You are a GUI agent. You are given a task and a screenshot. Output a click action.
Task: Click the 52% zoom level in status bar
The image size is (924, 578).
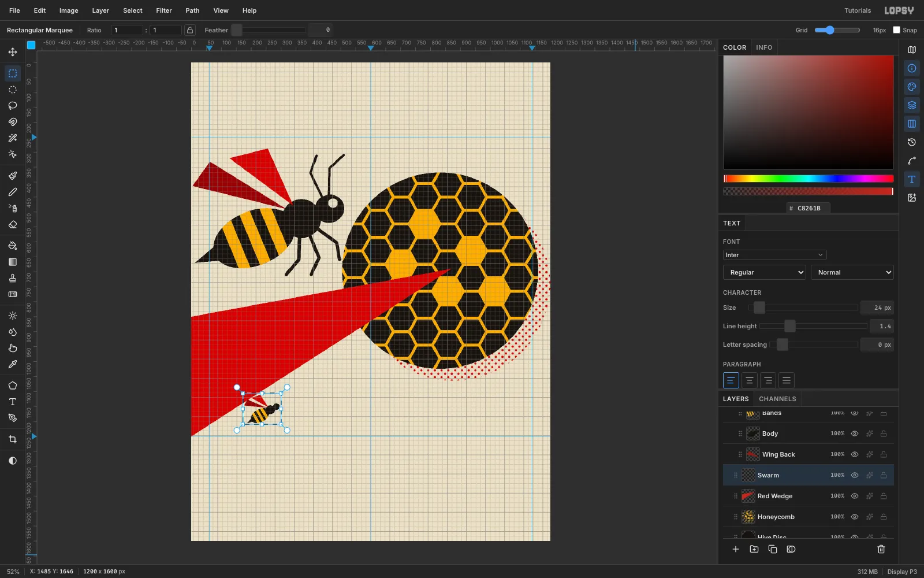tap(13, 572)
